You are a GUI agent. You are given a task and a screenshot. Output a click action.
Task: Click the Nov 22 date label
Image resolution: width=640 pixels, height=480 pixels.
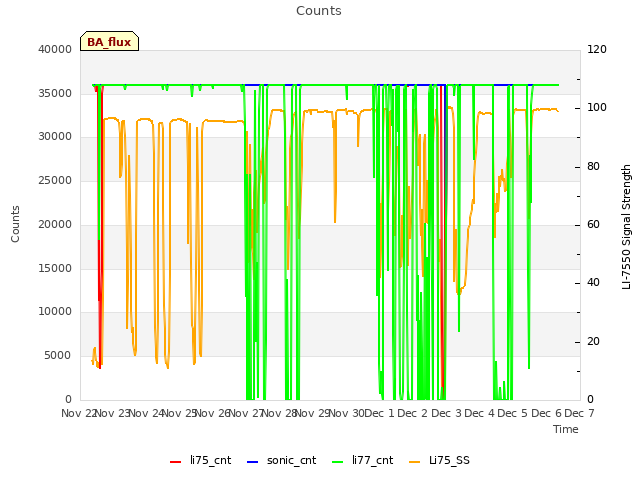coord(78,413)
